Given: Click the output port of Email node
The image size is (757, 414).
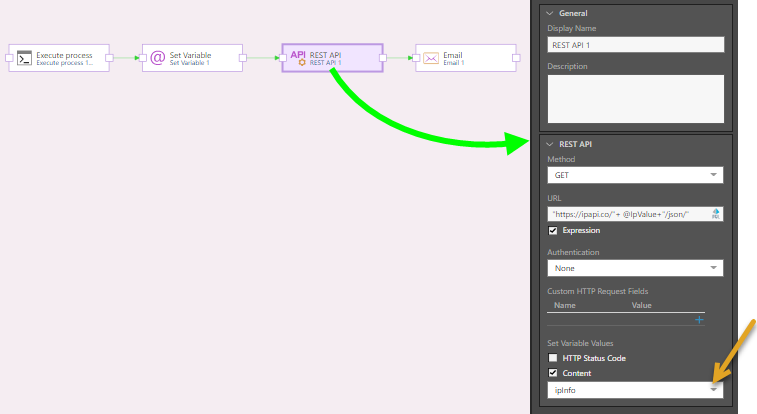Looking at the screenshot, I should pos(516,58).
